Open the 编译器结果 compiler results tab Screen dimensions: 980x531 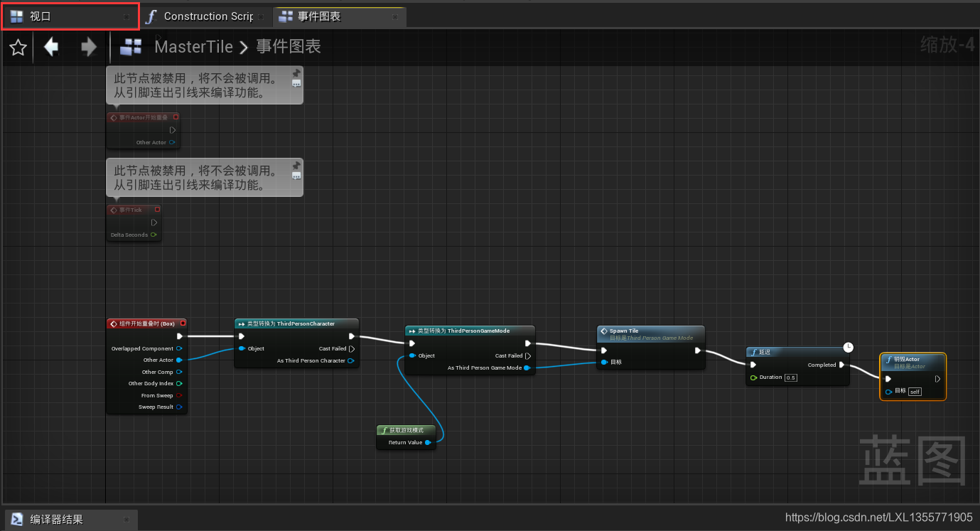[71, 520]
